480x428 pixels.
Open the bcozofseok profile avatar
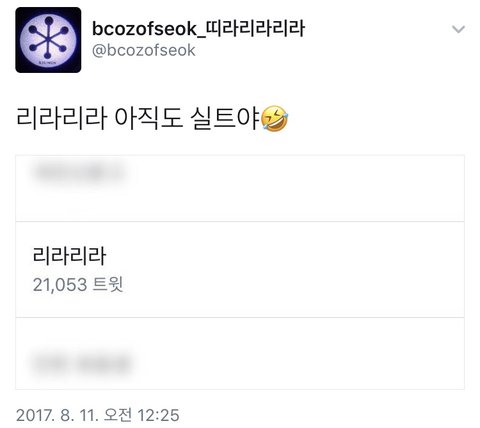pyautogui.click(x=48, y=40)
